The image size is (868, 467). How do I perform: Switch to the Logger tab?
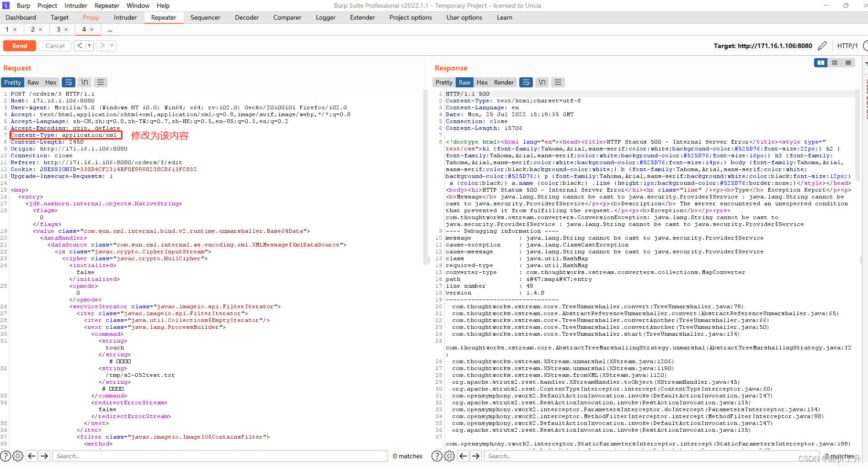coord(325,17)
